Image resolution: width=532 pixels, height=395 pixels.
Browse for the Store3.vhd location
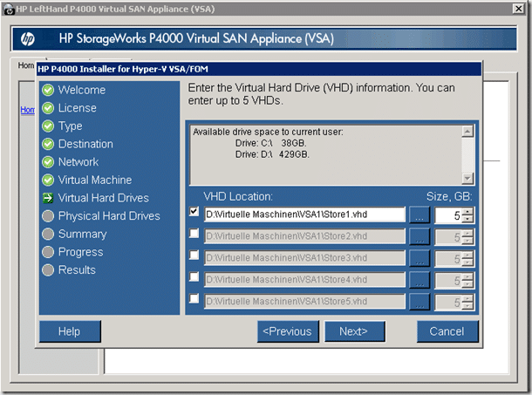[419, 258]
